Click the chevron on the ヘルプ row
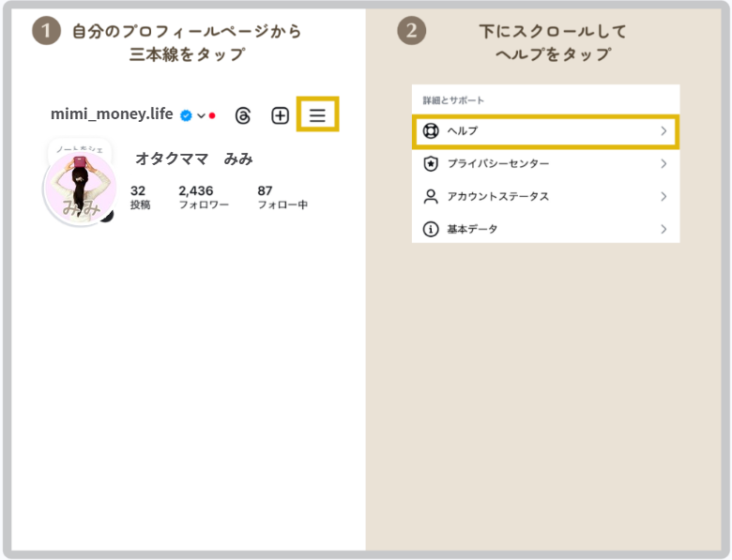The width and height of the screenshot is (732, 560). click(x=663, y=131)
